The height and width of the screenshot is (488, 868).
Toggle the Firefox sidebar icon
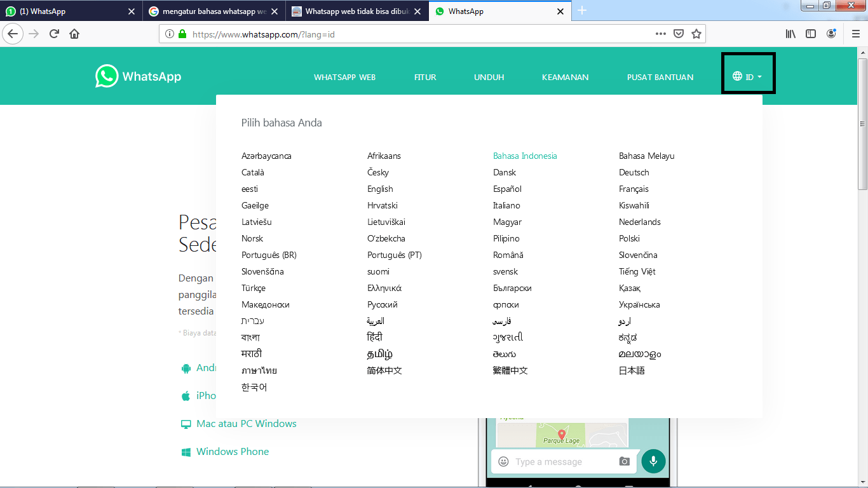tap(811, 34)
